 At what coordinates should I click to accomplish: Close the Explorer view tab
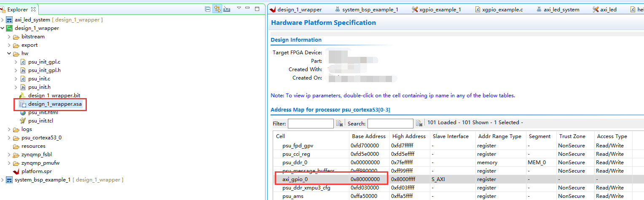(33, 9)
